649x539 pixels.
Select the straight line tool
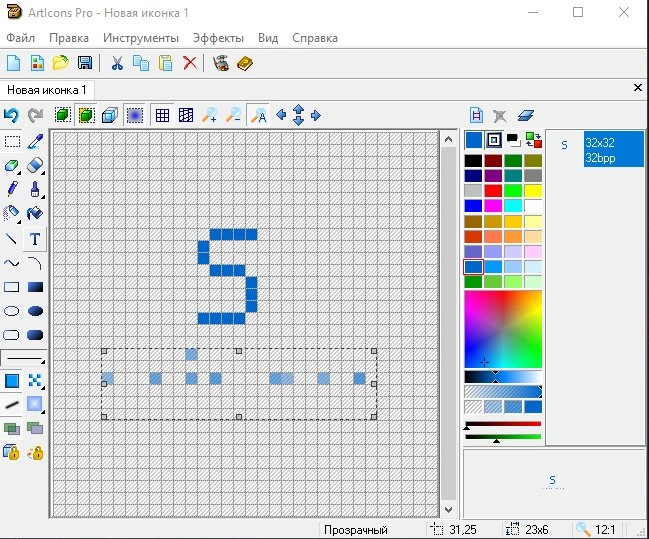tap(12, 239)
